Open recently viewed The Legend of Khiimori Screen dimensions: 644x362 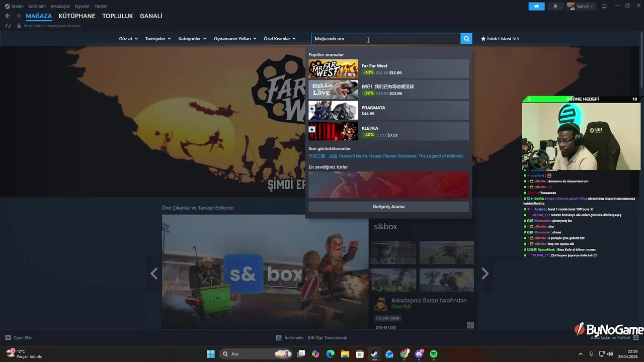pos(441,156)
